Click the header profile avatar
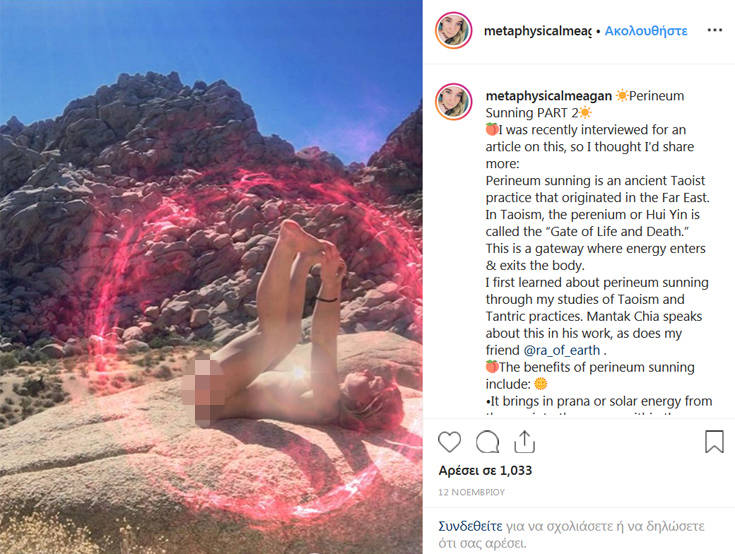The width and height of the screenshot is (735, 554). point(453,30)
